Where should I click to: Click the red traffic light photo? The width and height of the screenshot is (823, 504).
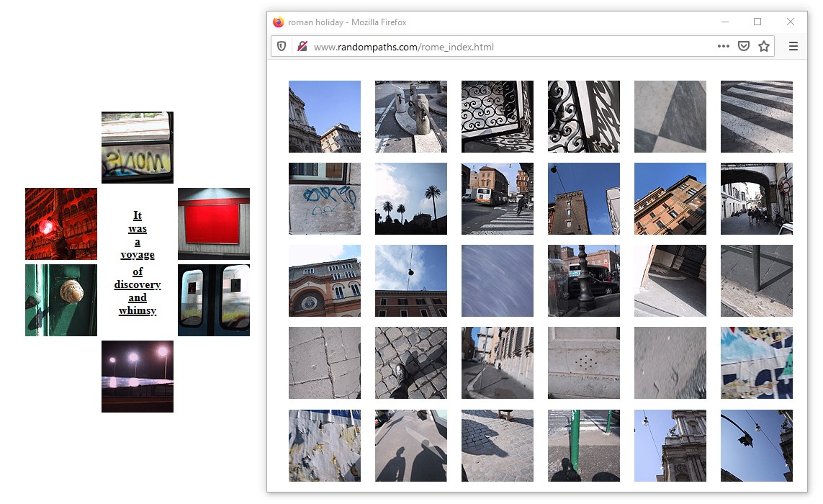(61, 224)
